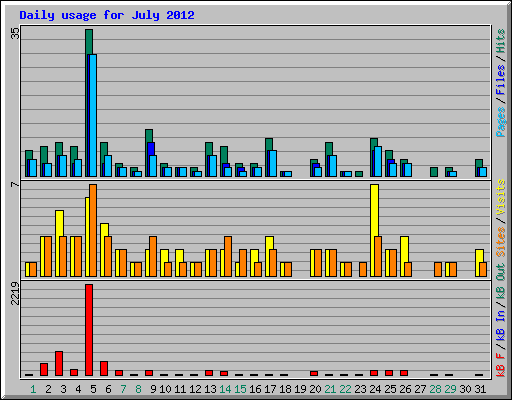Viewport: 512px width, 400px height.
Task: Click day 5 on the x-axis
Action: [93, 389]
